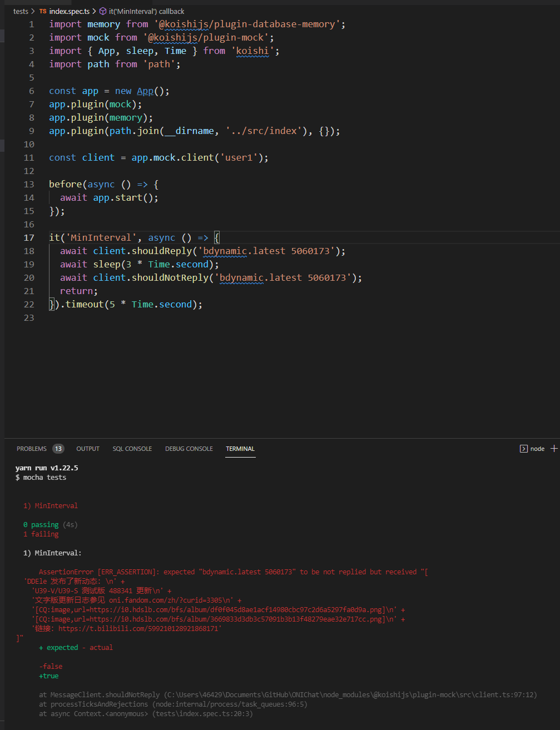Image resolution: width=560 pixels, height=730 pixels.
Task: Click the node terminal label
Action: coord(537,449)
